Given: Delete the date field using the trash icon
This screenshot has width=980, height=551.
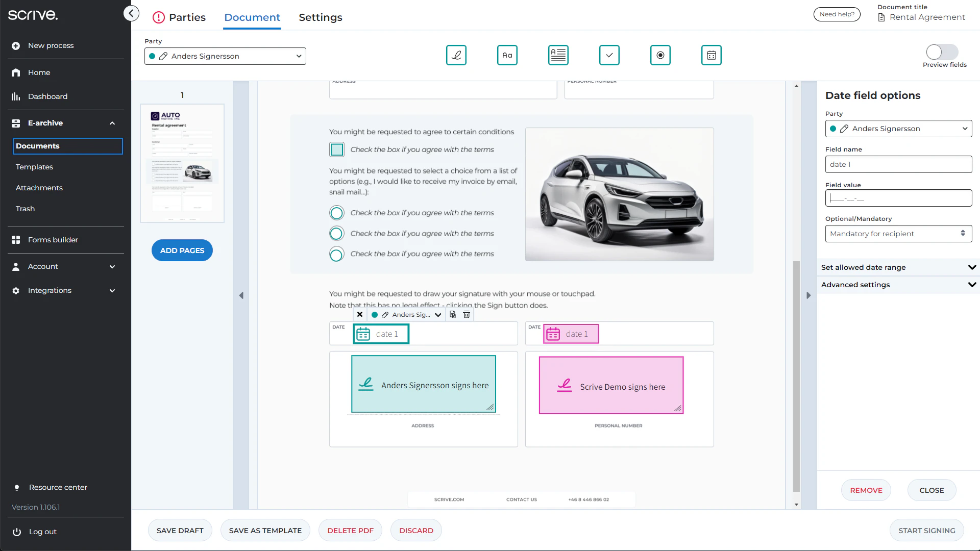Looking at the screenshot, I should click(466, 314).
